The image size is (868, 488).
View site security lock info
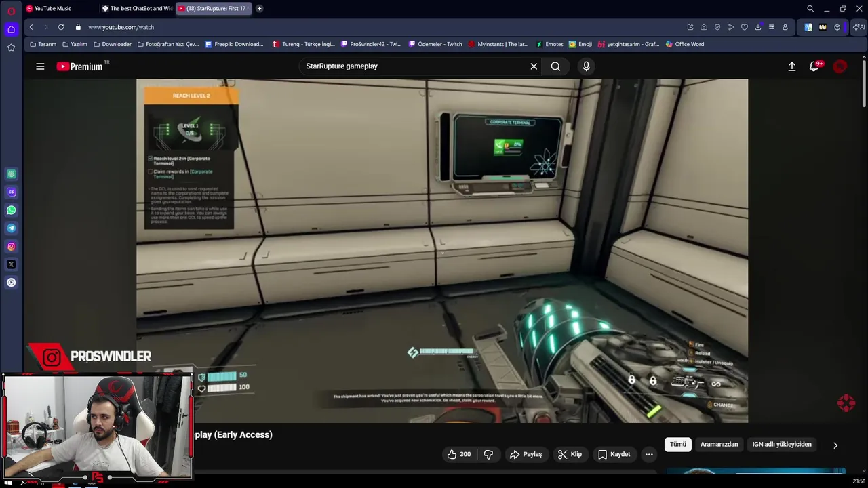[78, 27]
